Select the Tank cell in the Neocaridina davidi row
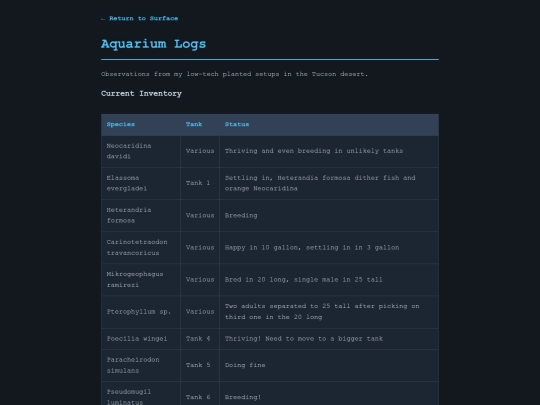The width and height of the screenshot is (540, 405). [x=200, y=151]
